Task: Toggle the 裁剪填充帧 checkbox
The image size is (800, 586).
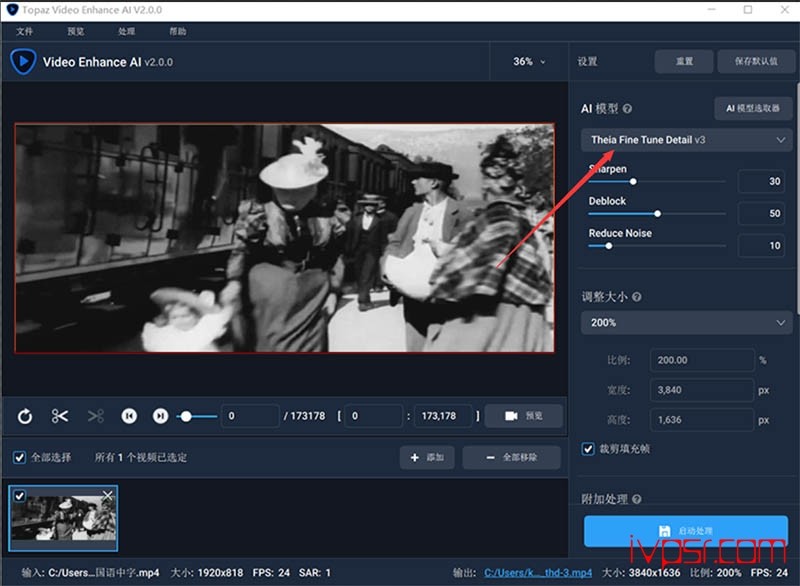Action: pos(588,449)
